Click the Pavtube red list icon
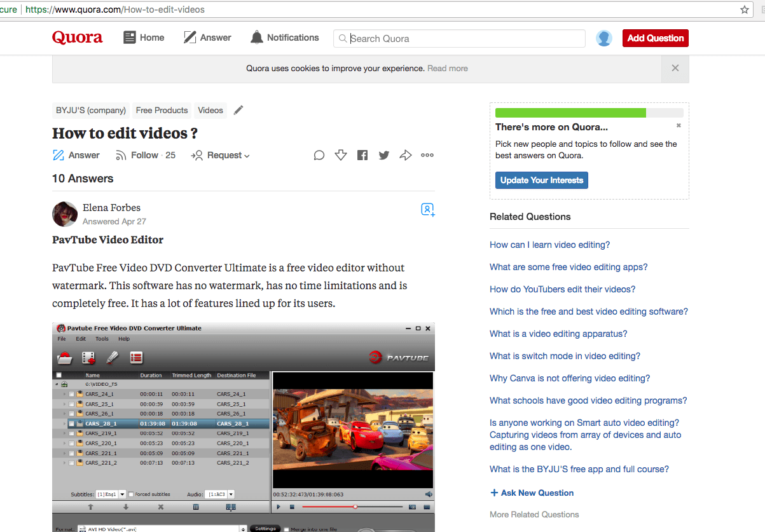Viewport: 765px width, 532px height. [x=136, y=358]
